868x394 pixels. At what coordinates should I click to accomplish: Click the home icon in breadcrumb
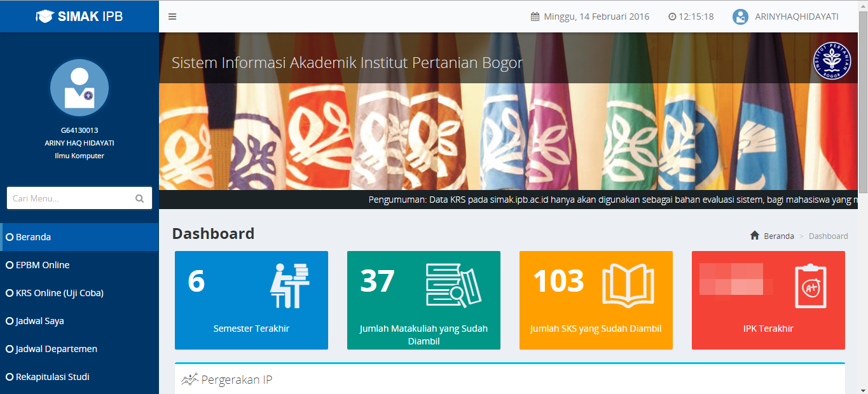(x=755, y=236)
